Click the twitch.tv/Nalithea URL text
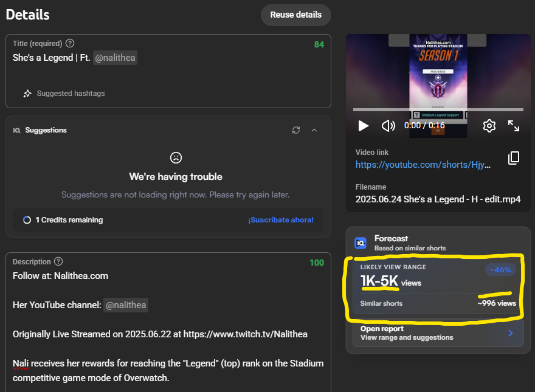 [x=246, y=334]
